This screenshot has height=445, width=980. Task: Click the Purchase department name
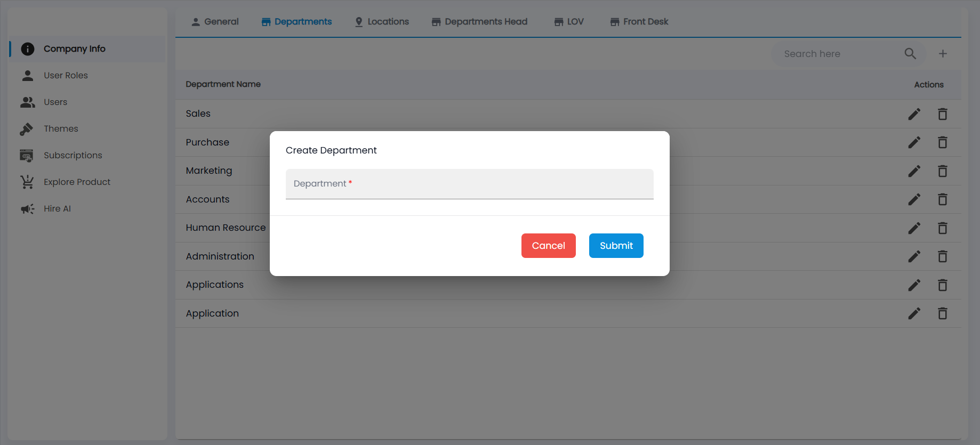pyautogui.click(x=207, y=142)
